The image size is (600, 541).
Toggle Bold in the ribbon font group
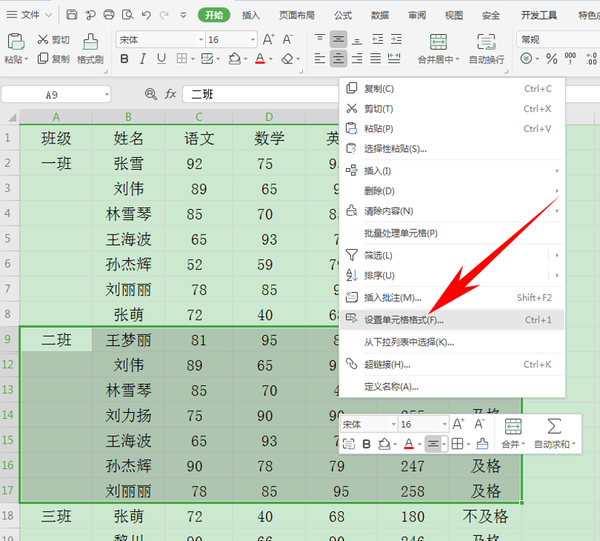(x=125, y=59)
